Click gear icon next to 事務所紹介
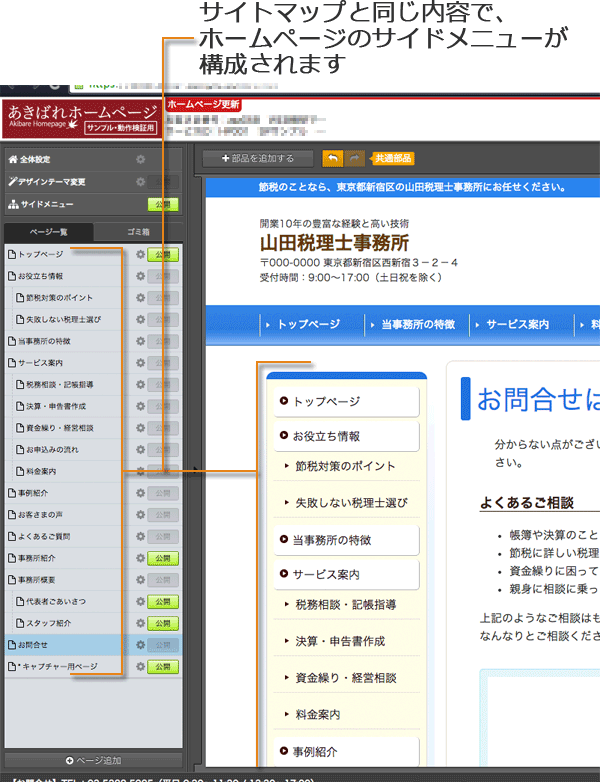 pos(140,558)
